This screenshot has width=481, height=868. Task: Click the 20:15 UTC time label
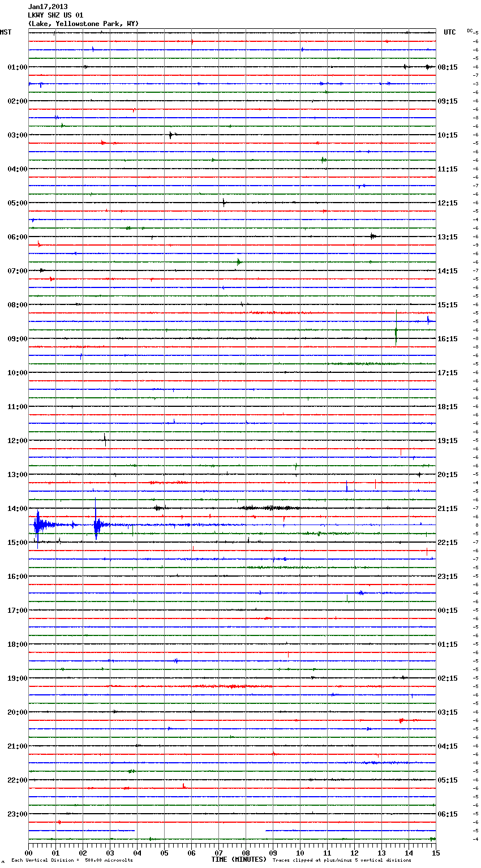448,475
